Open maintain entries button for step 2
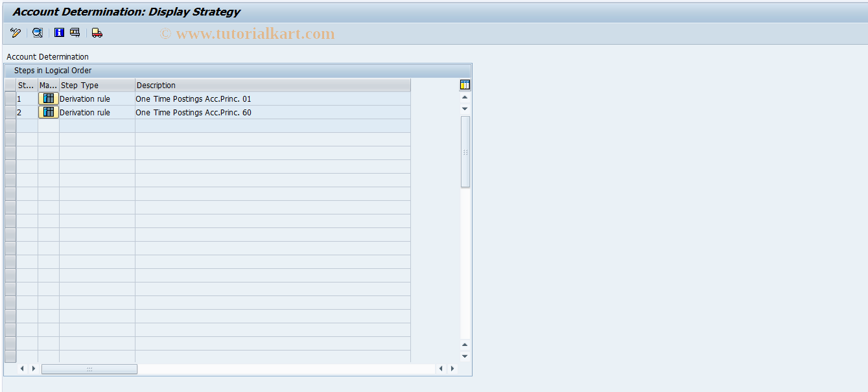The width and height of the screenshot is (868, 392). point(49,112)
